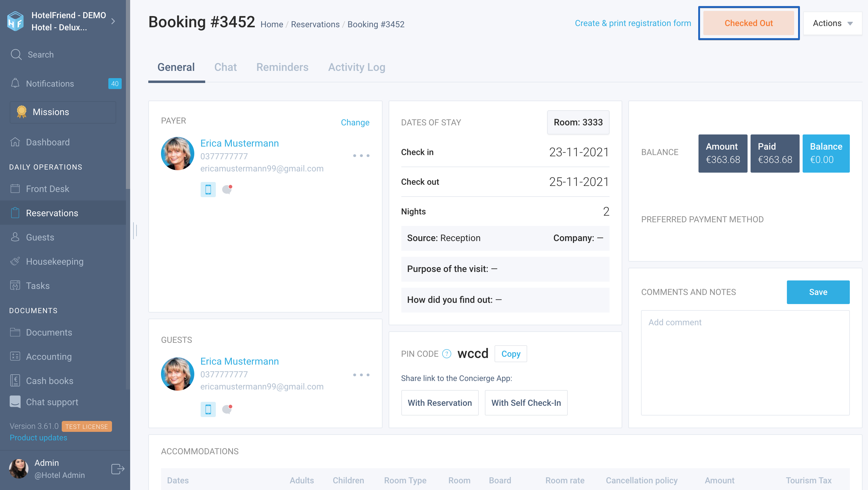Click the Product updates link
Viewport: 868px width, 490px height.
point(38,437)
